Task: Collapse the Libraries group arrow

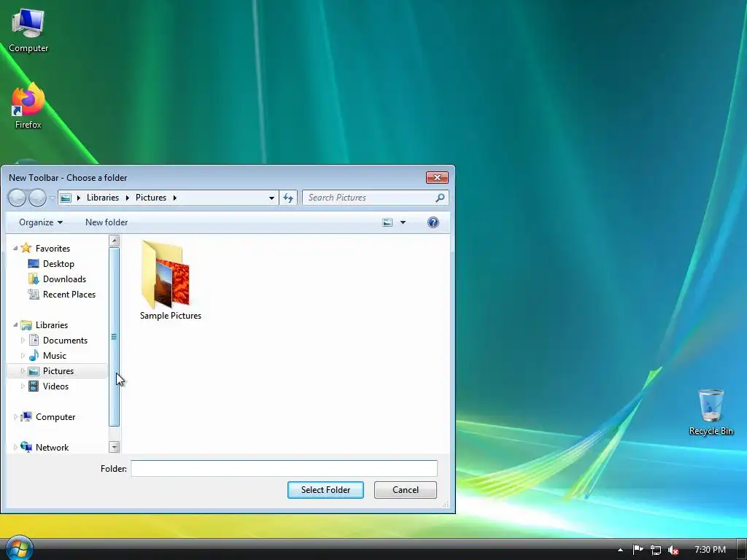Action: [15, 324]
